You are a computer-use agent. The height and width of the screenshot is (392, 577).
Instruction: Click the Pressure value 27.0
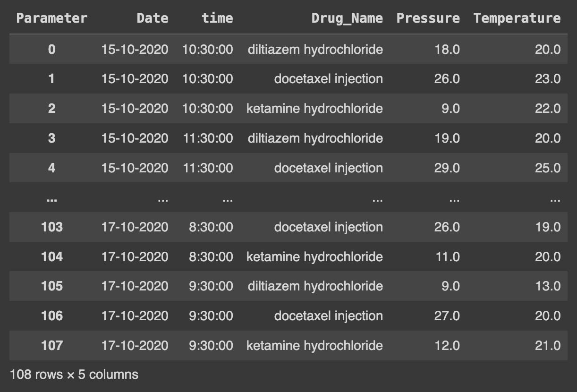click(447, 316)
